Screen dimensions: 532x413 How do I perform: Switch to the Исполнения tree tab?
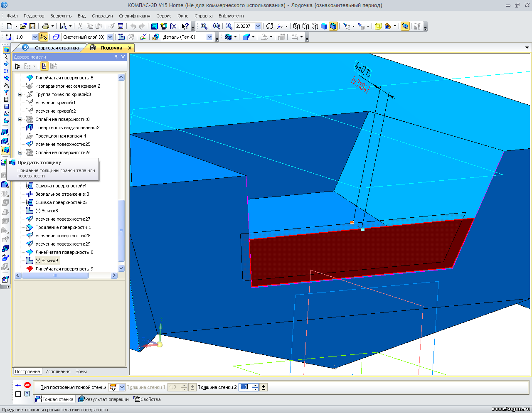(58, 371)
